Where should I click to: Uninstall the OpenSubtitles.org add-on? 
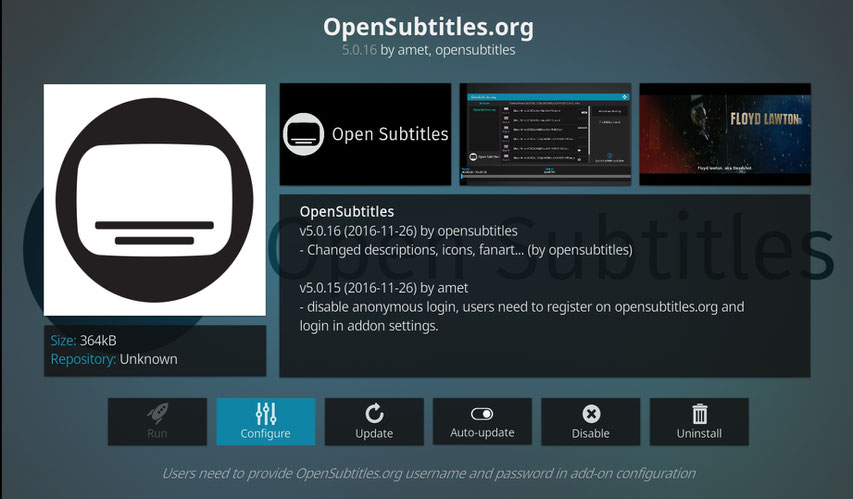(x=699, y=422)
